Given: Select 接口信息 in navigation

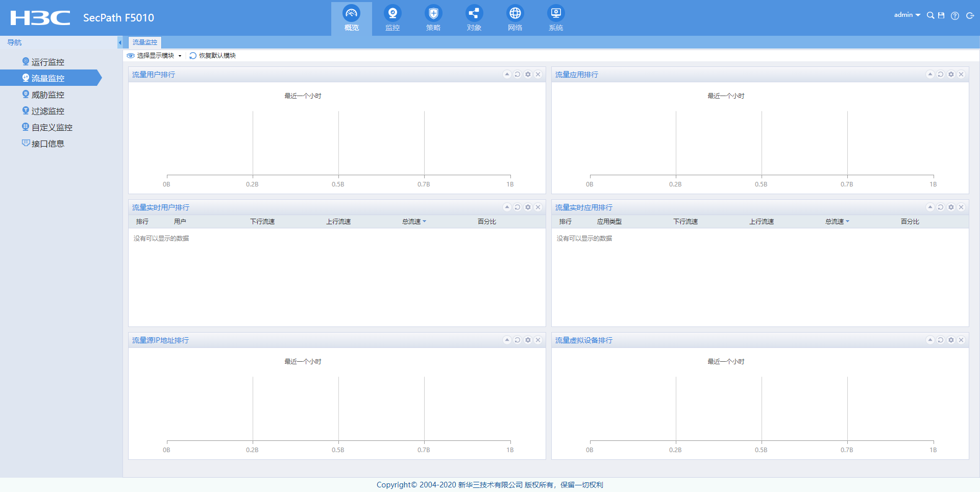Looking at the screenshot, I should pos(47,144).
